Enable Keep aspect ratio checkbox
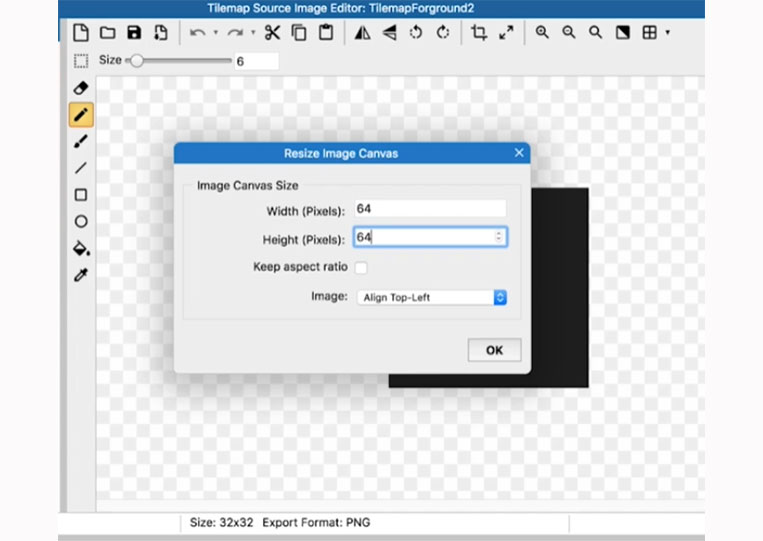763x541 pixels. 361,268
